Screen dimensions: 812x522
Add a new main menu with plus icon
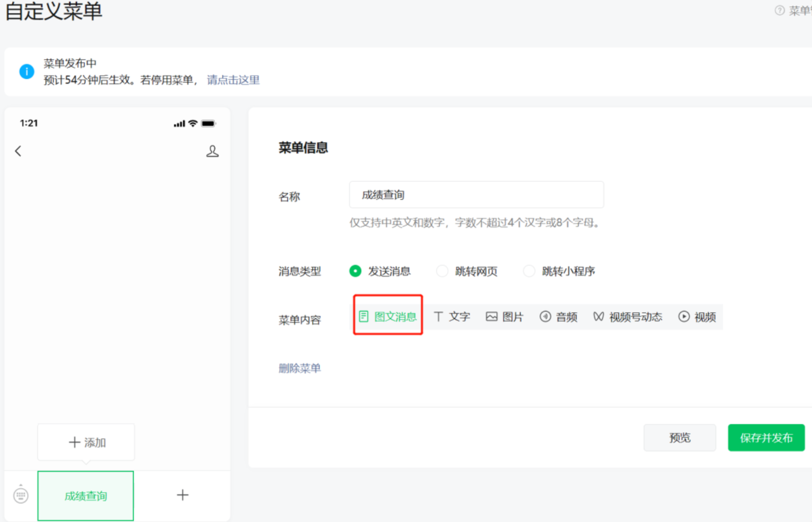183,495
